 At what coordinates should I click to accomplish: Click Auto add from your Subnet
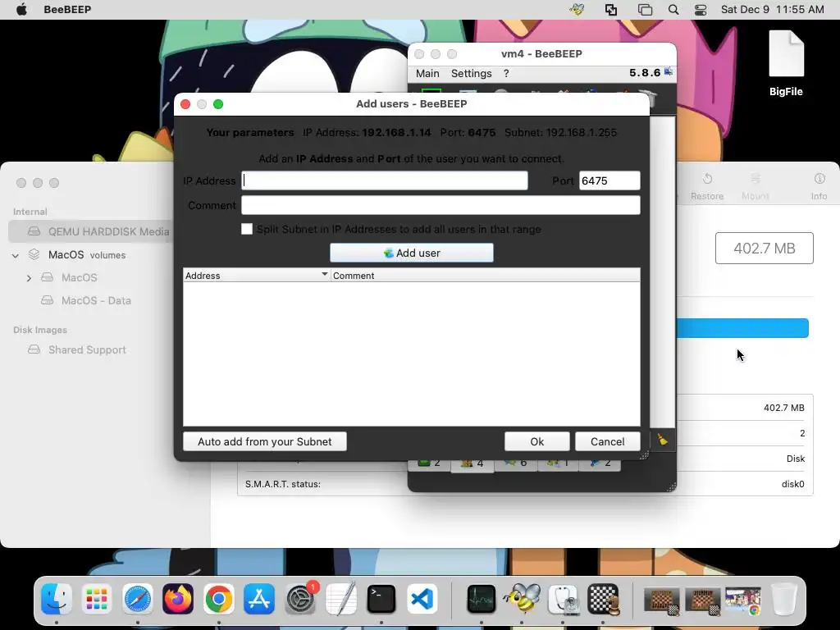click(x=265, y=441)
